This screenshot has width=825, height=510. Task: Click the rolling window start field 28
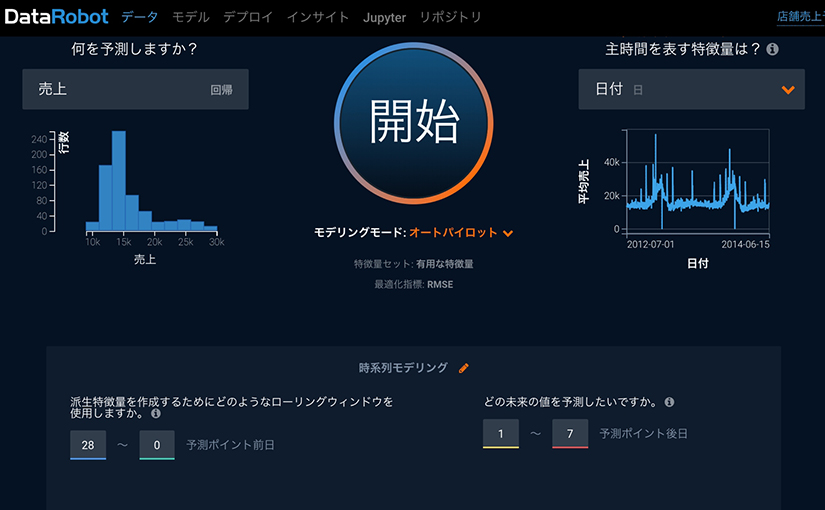click(88, 445)
